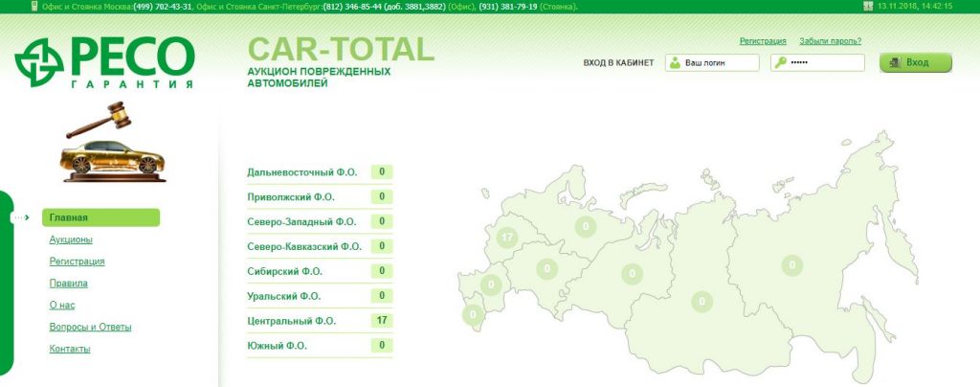Click the user icon in the login field
The width and height of the screenshot is (980, 387).
click(x=675, y=62)
